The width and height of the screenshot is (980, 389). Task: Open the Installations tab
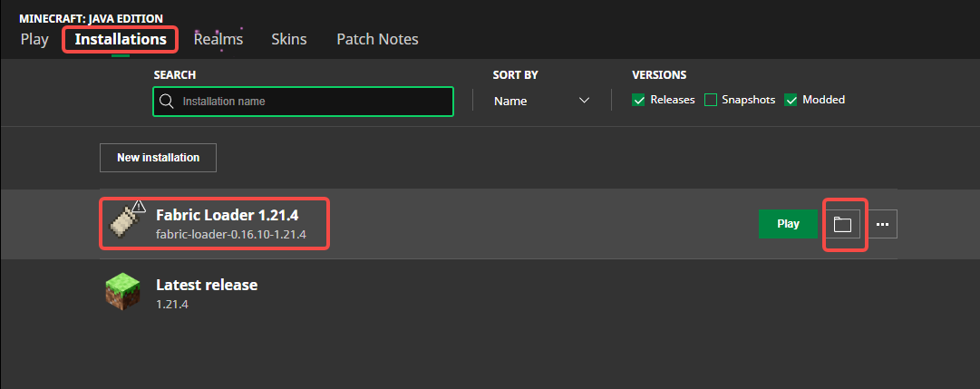click(x=121, y=39)
